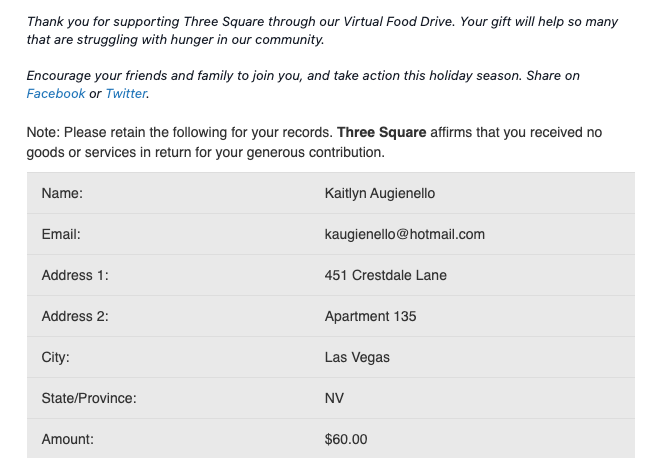Click the 'Encourage your friends and family' sentence
Image resolution: width=659 pixels, height=458 pixels.
click(302, 76)
